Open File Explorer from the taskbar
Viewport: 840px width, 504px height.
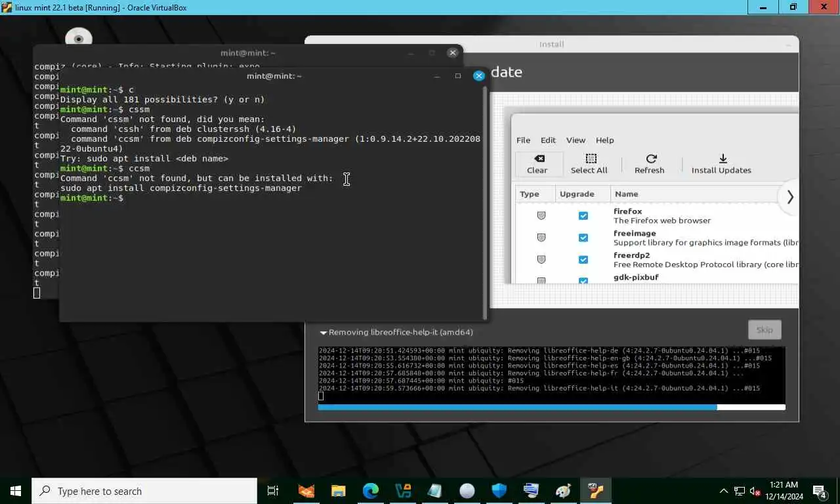pyautogui.click(x=339, y=491)
